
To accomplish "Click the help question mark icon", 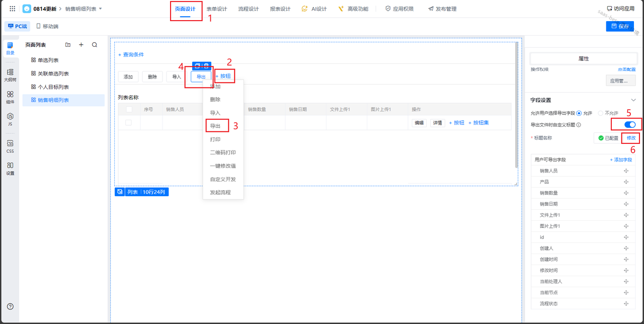I will pyautogui.click(x=10, y=306).
